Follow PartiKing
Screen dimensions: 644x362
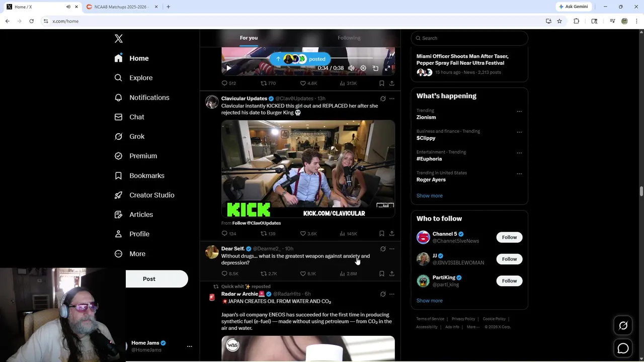coord(509,281)
